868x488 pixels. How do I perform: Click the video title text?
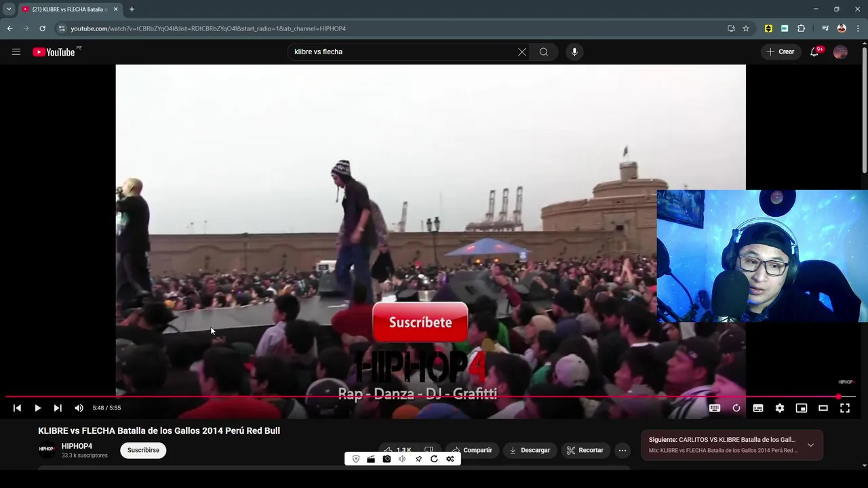pyautogui.click(x=159, y=430)
